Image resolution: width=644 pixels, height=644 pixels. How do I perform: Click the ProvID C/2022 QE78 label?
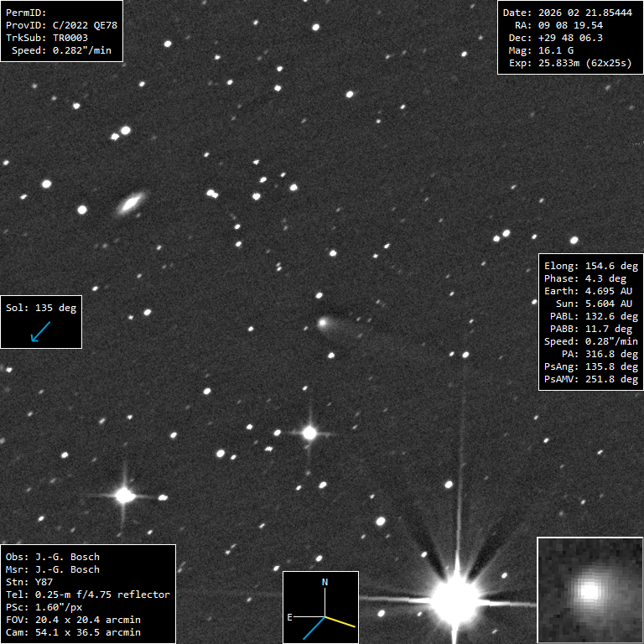[x=61, y=26]
